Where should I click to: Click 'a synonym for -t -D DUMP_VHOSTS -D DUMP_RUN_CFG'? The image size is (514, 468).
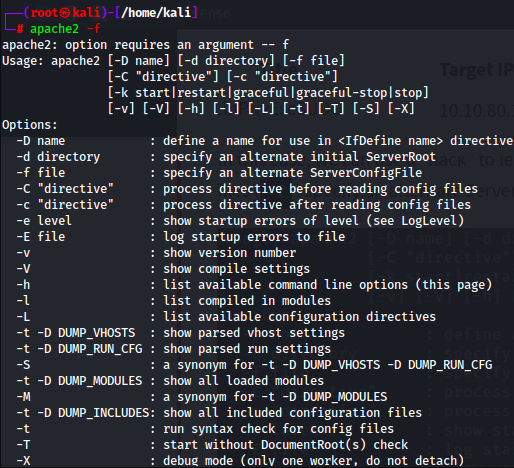327,365
